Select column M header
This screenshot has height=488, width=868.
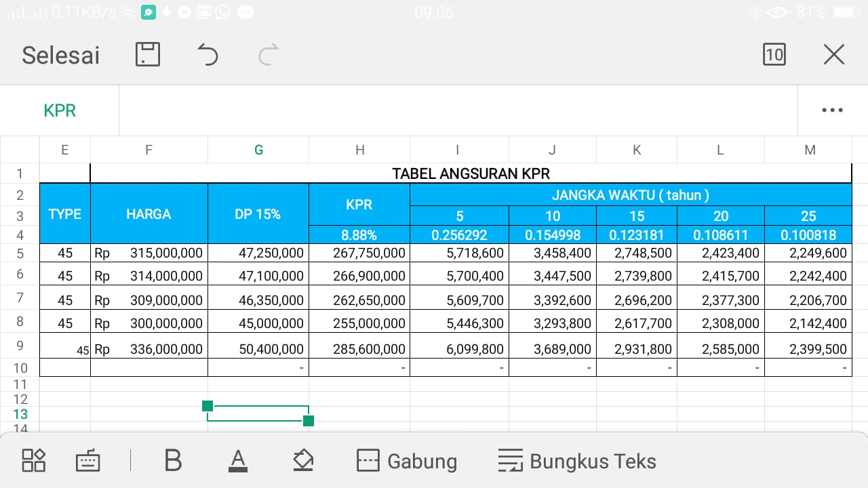click(810, 150)
